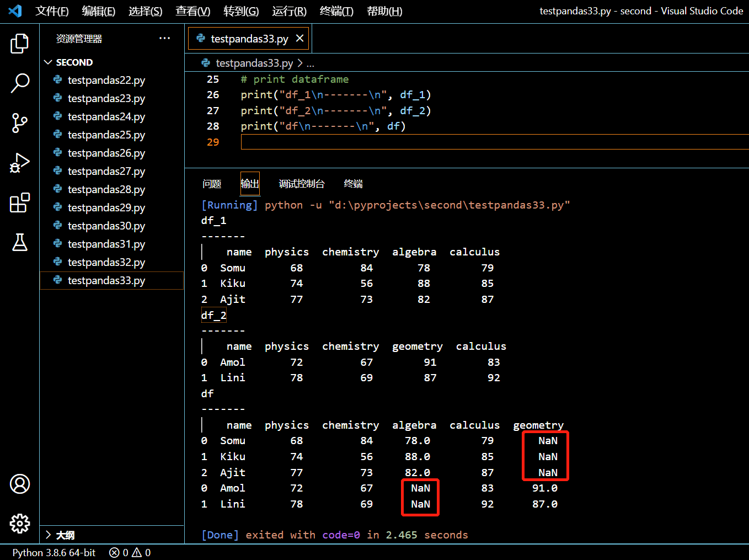Close the testpandas33.py editor tab

pyautogui.click(x=299, y=38)
